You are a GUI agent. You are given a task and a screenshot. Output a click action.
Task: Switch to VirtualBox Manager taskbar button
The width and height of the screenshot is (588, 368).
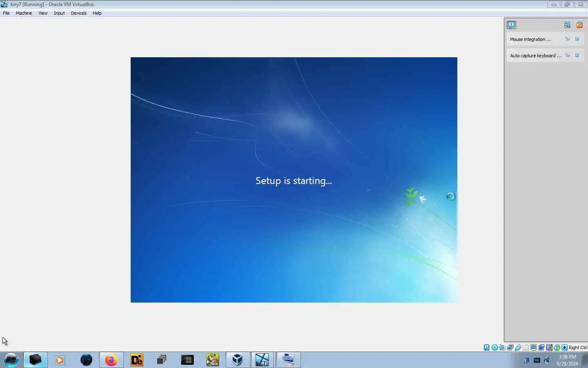point(238,360)
